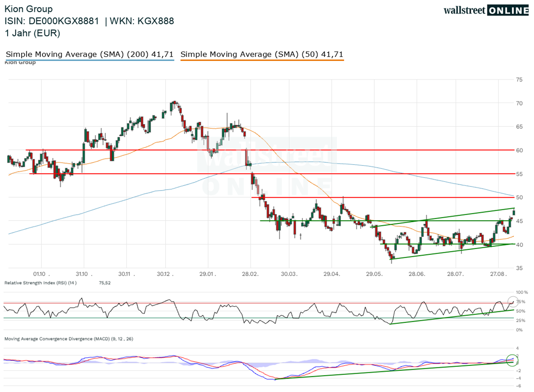Click the -6 MACD axis value
This screenshot has width=534, height=392.
click(518, 386)
